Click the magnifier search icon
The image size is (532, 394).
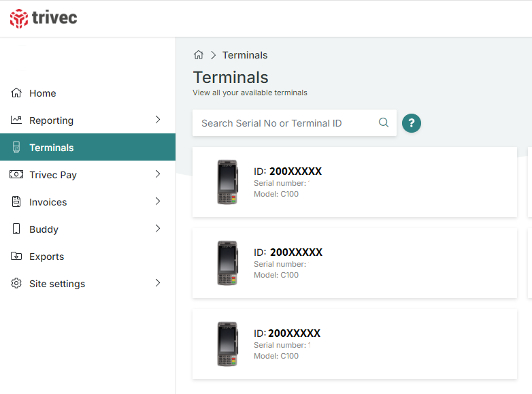pyautogui.click(x=384, y=122)
